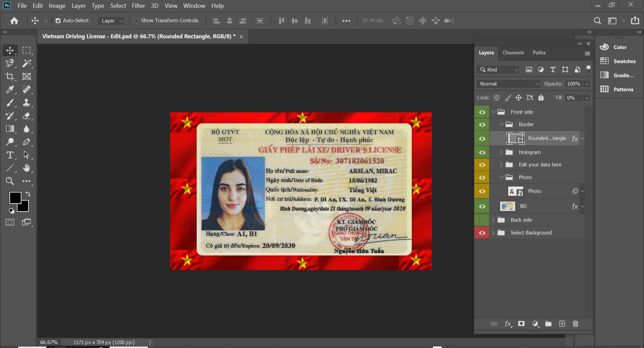The height and width of the screenshot is (348, 644).
Task: Pick the Horizontal Type tool
Action: click(10, 155)
